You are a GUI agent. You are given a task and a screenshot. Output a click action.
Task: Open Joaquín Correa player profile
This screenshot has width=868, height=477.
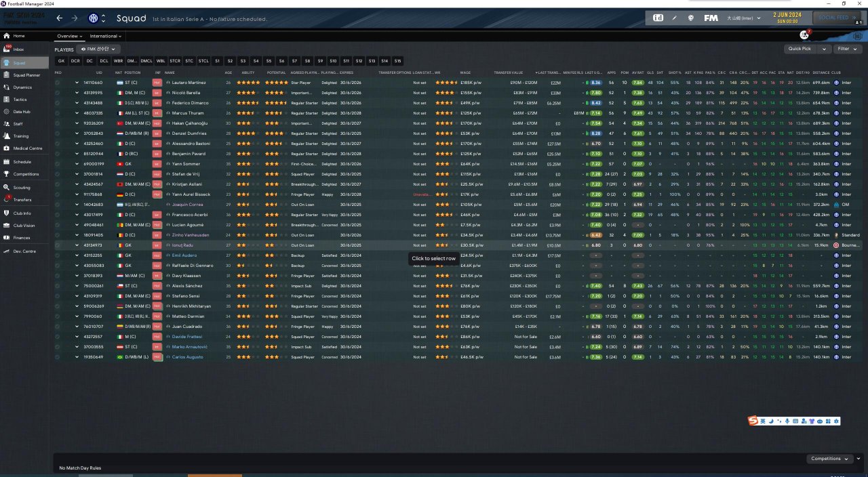[x=189, y=205]
